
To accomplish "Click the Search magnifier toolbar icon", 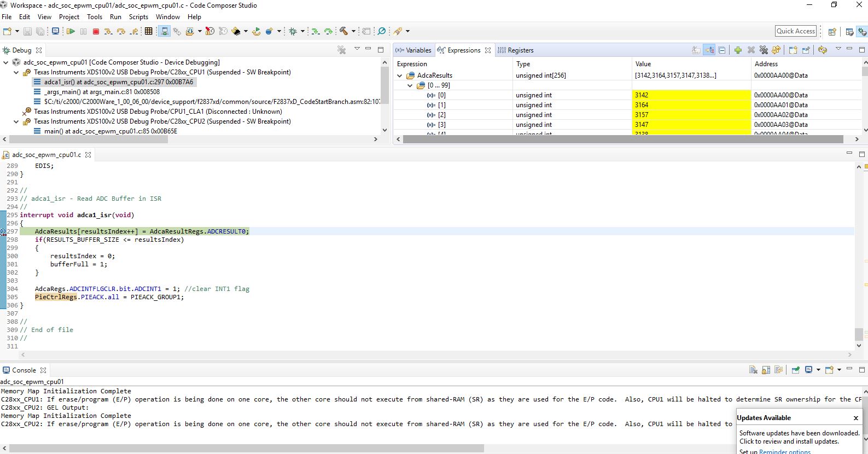I will (382, 31).
